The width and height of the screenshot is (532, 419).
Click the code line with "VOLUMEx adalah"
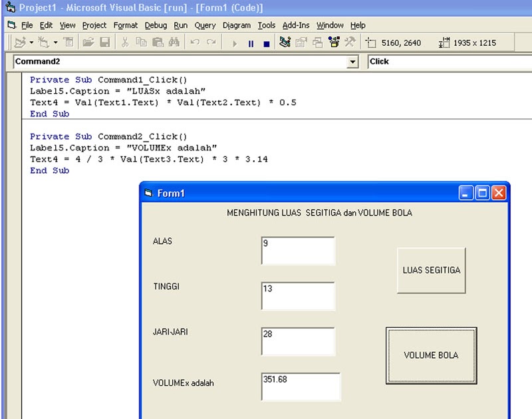[123, 148]
